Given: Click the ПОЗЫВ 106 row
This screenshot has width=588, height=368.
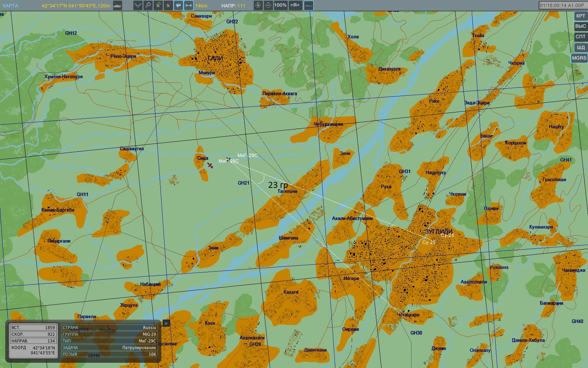Looking at the screenshot, I should point(109,354).
